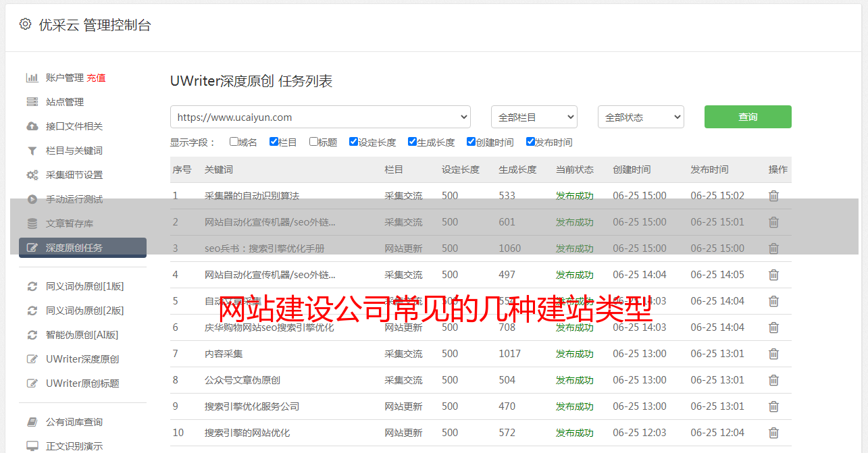Click the edit icon for UWriter深度原创
Screen dimensions: 868x453
click(x=32, y=359)
